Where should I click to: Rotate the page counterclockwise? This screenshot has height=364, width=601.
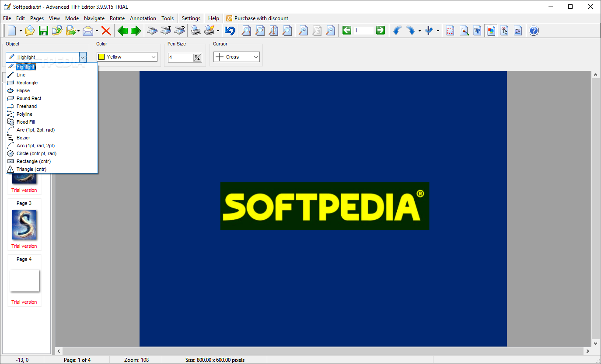pos(397,31)
